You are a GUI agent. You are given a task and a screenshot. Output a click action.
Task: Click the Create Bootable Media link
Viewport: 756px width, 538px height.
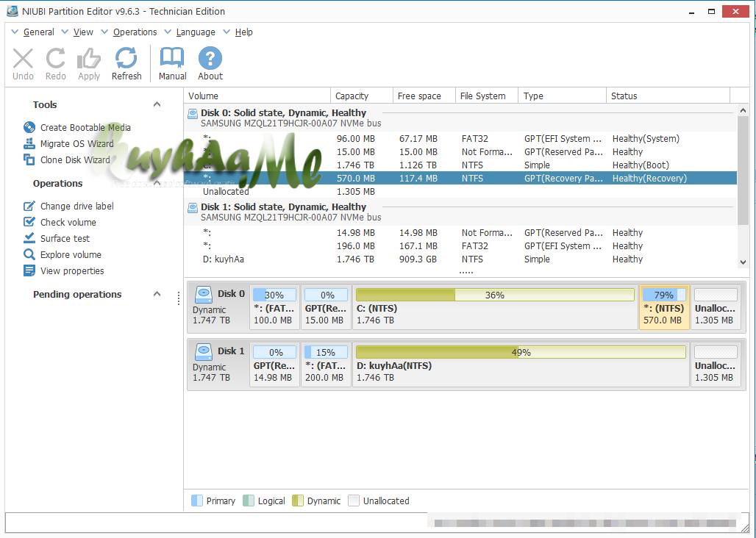(85, 128)
